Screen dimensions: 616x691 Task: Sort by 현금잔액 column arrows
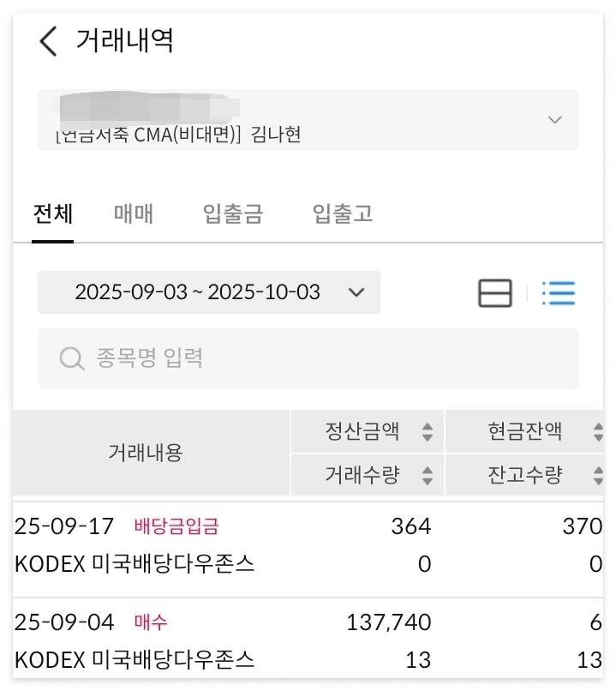pyautogui.click(x=597, y=432)
